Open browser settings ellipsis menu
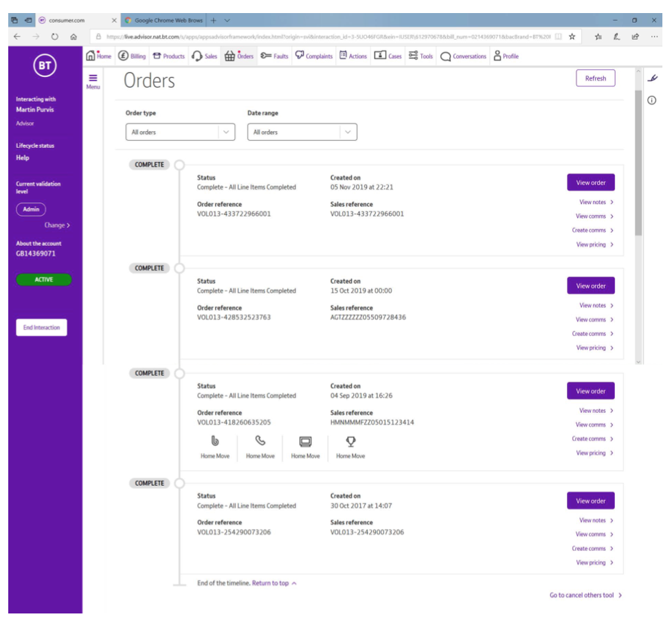Viewport: 672px width, 632px height. 654,37
